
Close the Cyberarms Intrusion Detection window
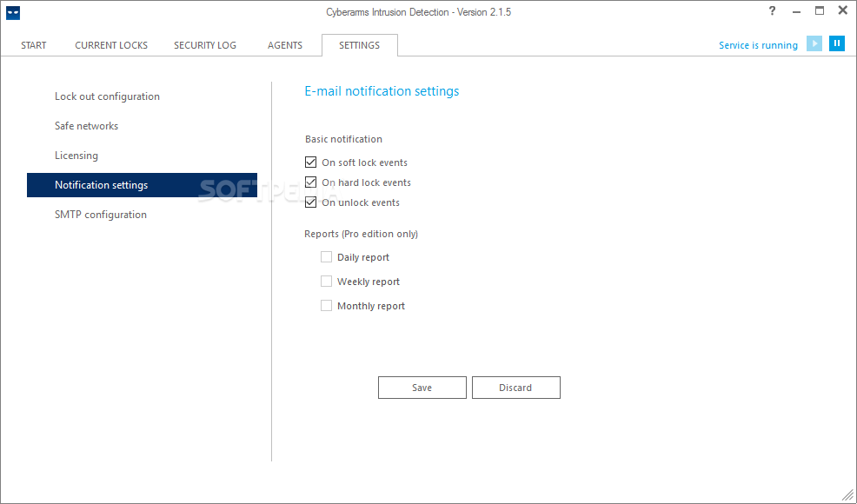[843, 11]
